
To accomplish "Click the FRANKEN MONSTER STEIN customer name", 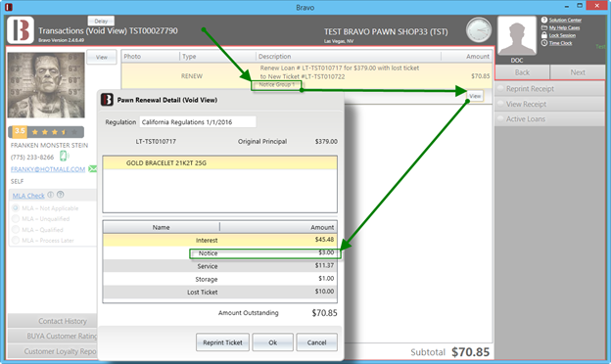I will click(49, 145).
